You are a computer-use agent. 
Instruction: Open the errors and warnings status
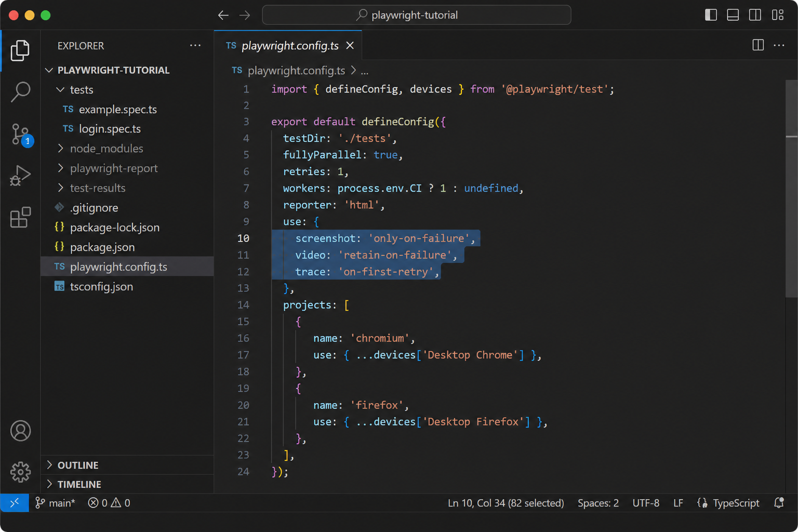tap(109, 503)
